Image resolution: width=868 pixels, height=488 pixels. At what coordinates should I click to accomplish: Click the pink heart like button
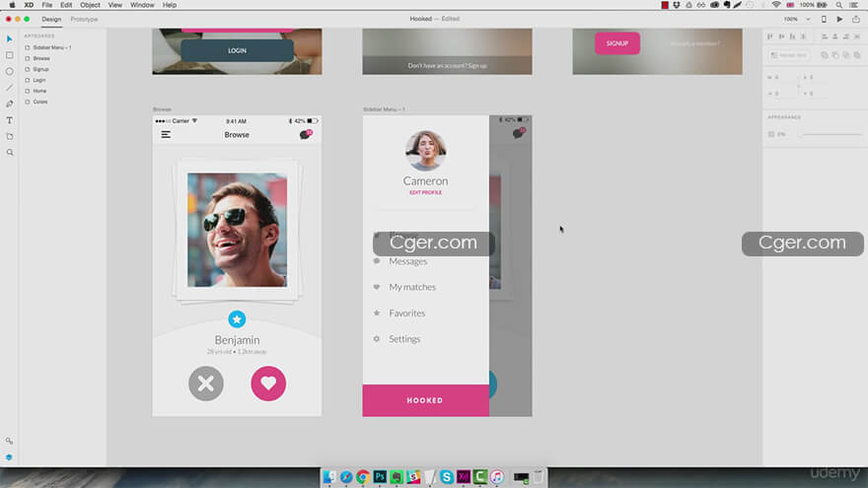click(x=268, y=383)
